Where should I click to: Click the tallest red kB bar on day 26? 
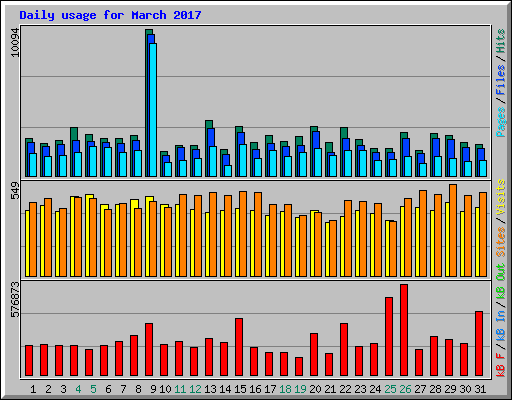pos(404,330)
